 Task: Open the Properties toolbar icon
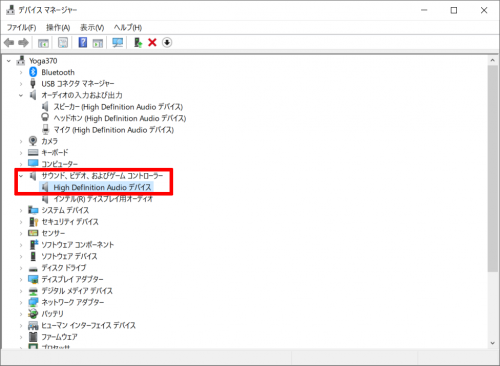[63, 43]
